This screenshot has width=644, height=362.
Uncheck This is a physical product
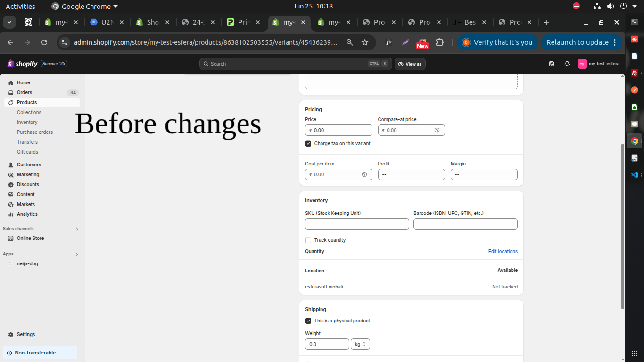[308, 321]
